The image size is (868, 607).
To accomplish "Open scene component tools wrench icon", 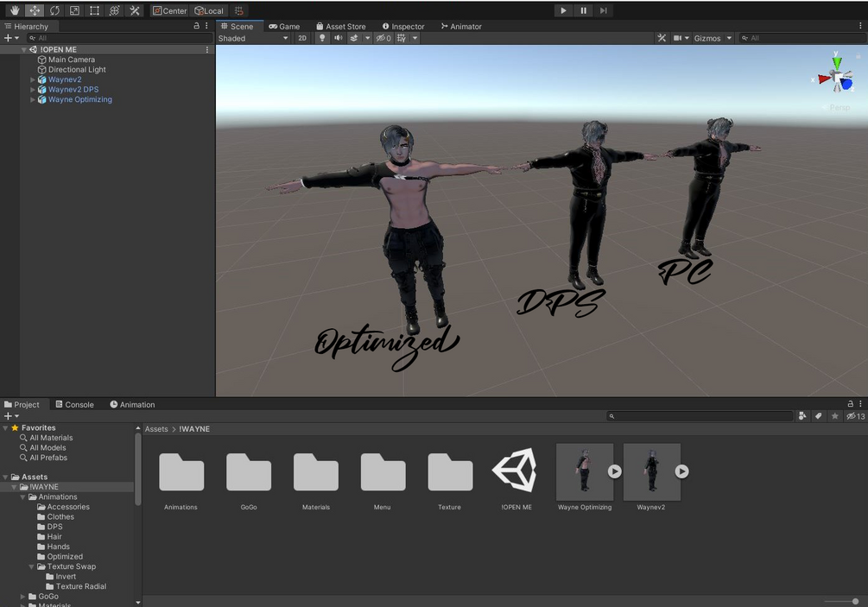I will coord(661,38).
